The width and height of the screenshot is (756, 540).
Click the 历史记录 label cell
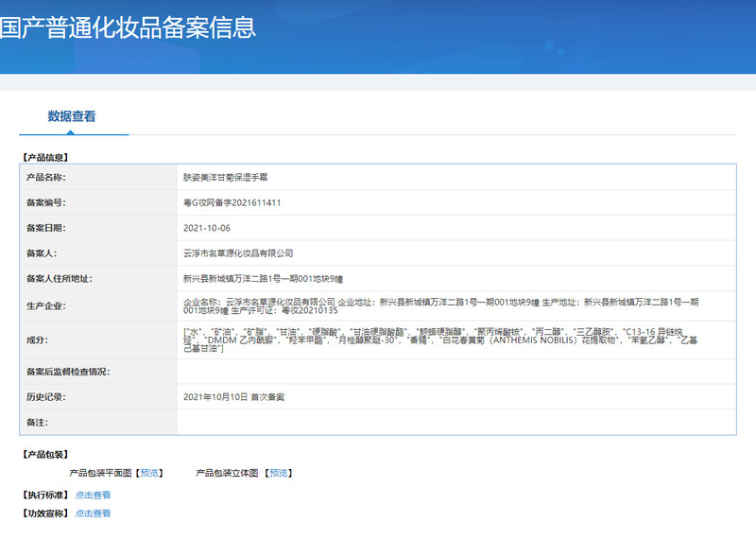[98, 397]
